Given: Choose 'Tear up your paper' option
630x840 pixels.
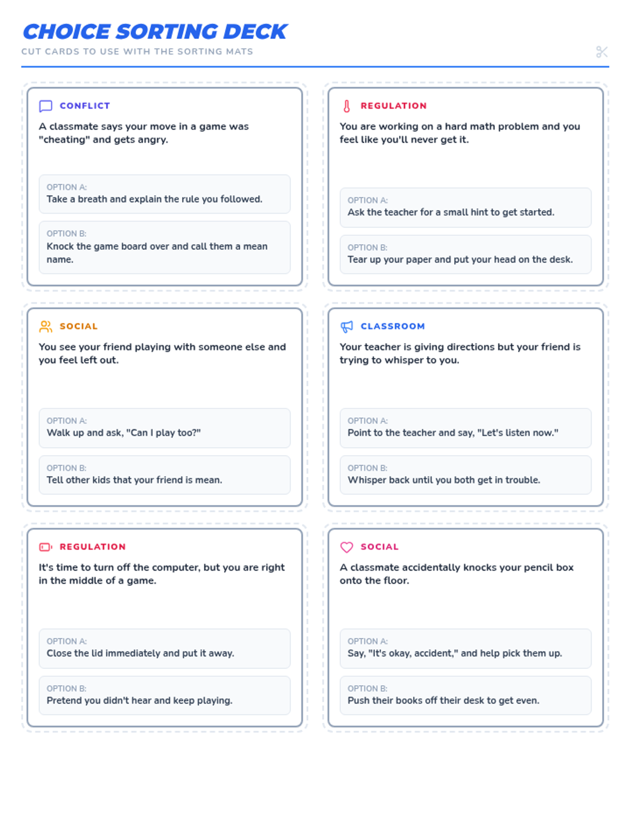Looking at the screenshot, I should [x=465, y=255].
